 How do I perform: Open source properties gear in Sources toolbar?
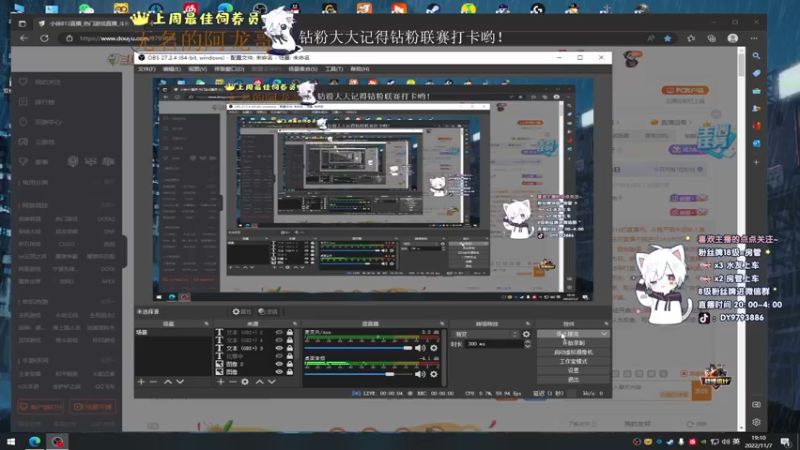[245, 382]
